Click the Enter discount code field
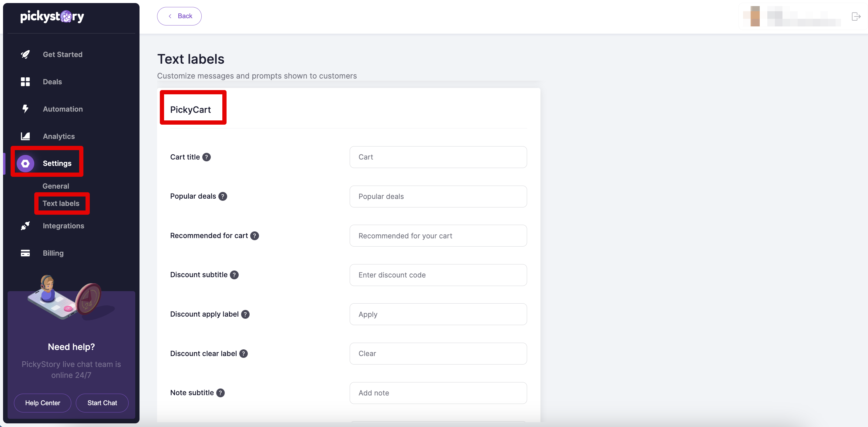 (438, 275)
